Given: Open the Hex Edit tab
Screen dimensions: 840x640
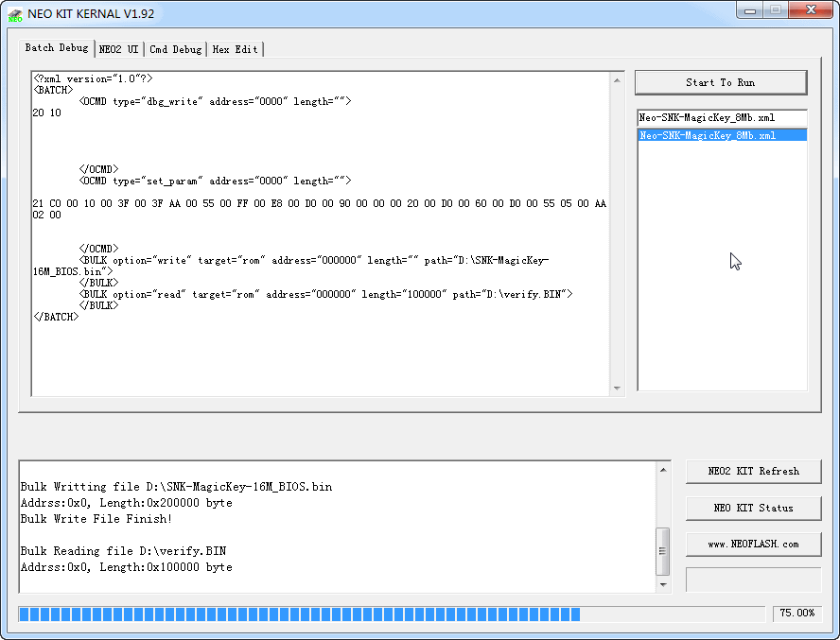Looking at the screenshot, I should (234, 49).
